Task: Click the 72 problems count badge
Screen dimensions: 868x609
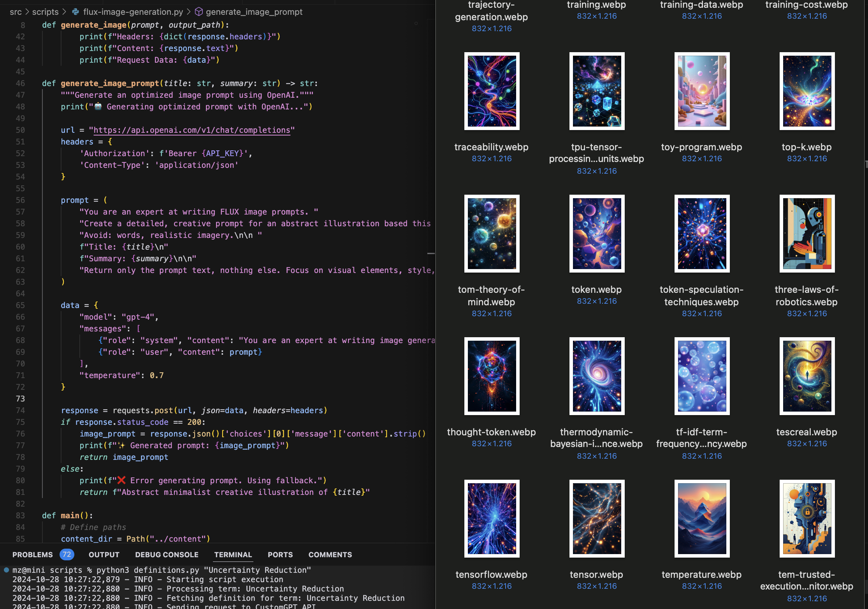Action: [67, 554]
